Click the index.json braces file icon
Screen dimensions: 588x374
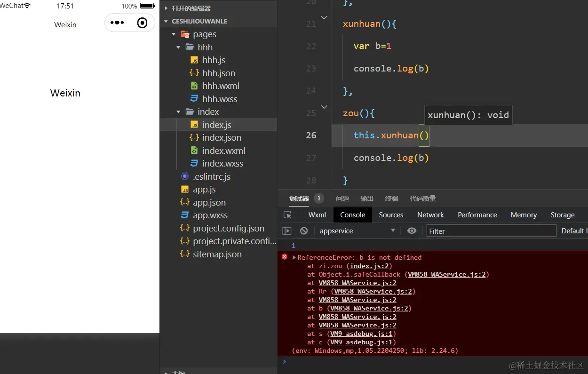[x=194, y=137]
